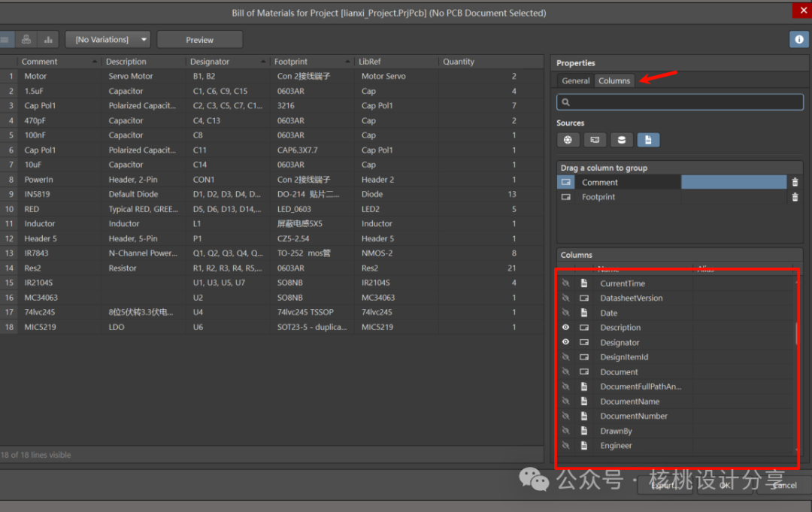Toggle the highlighted document source icon

(648, 140)
